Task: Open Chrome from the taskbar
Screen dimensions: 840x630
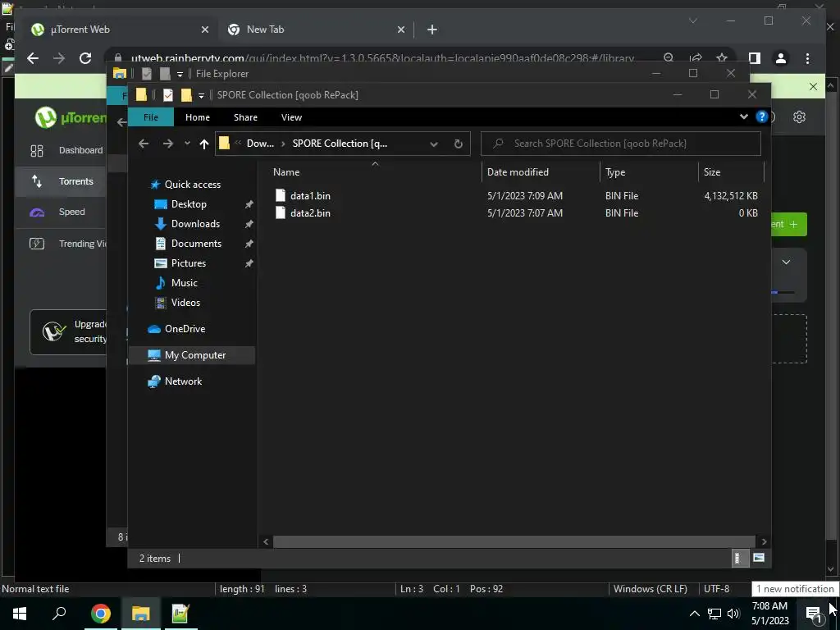Action: coord(100,614)
